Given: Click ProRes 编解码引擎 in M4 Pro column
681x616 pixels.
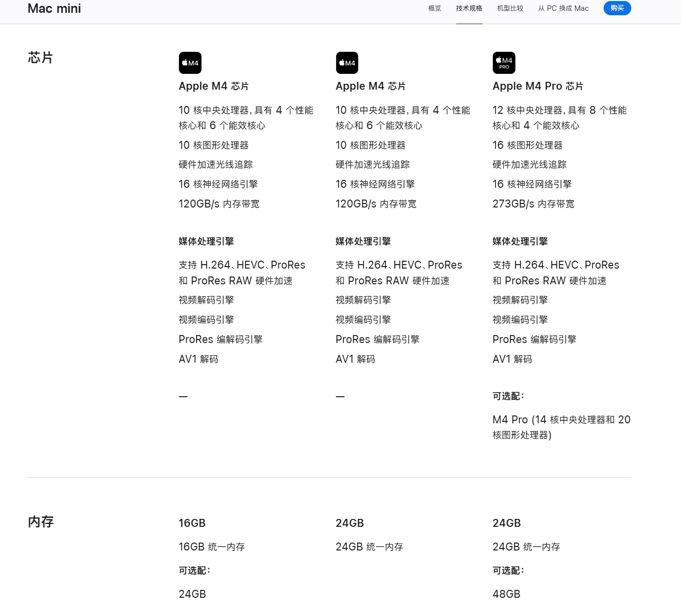Looking at the screenshot, I should point(534,340).
